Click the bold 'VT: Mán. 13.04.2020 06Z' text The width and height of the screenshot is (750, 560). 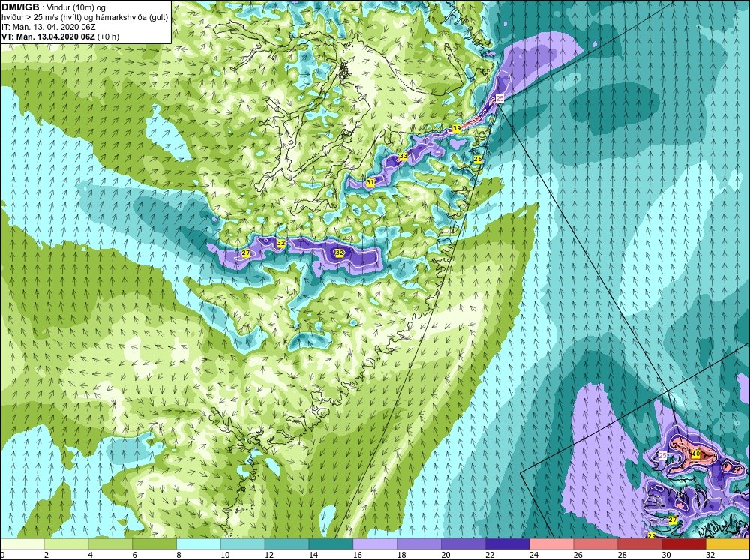pos(48,37)
